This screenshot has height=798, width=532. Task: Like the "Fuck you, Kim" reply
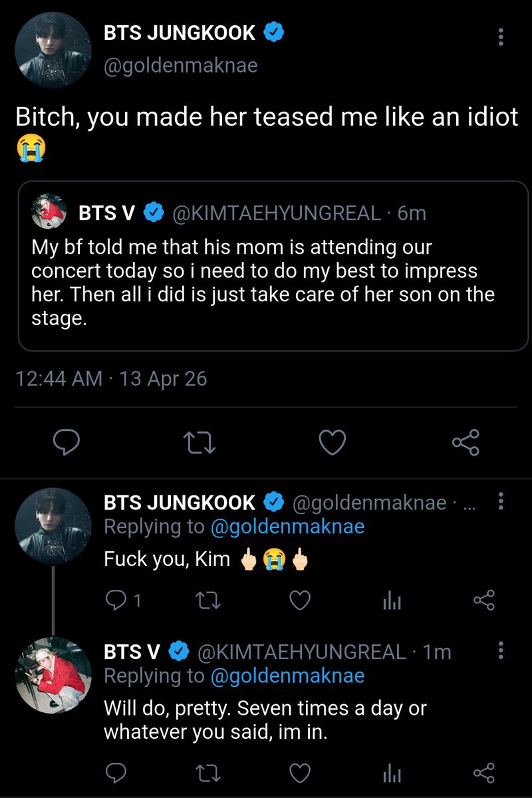click(x=301, y=601)
